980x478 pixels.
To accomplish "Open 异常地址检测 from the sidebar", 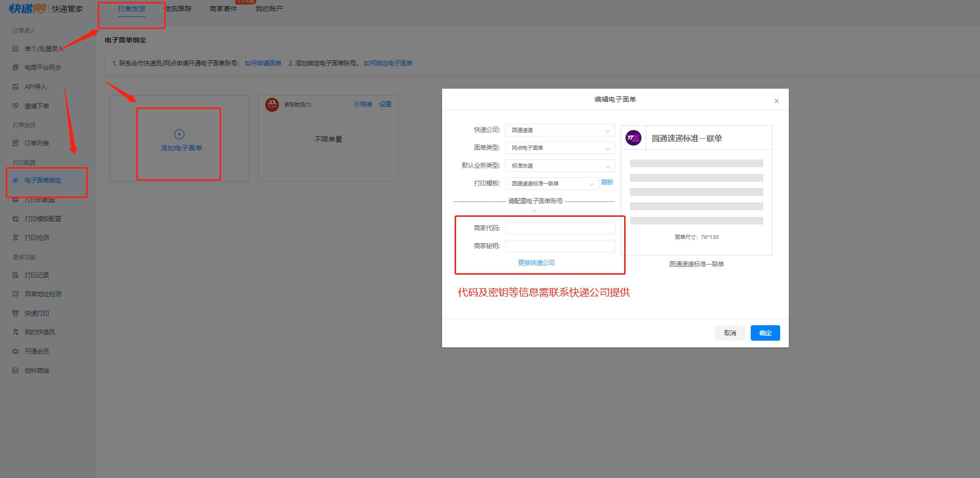I will pos(43,293).
